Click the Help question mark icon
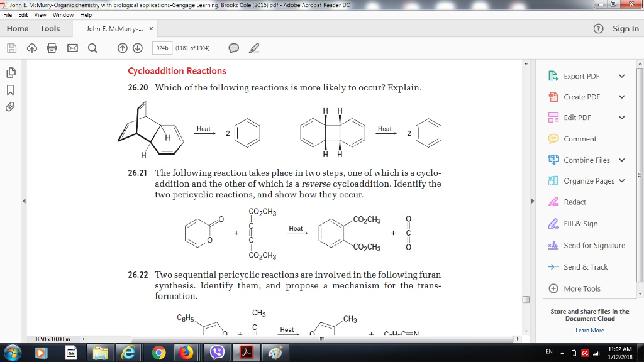This screenshot has width=644, height=362. [x=599, y=29]
